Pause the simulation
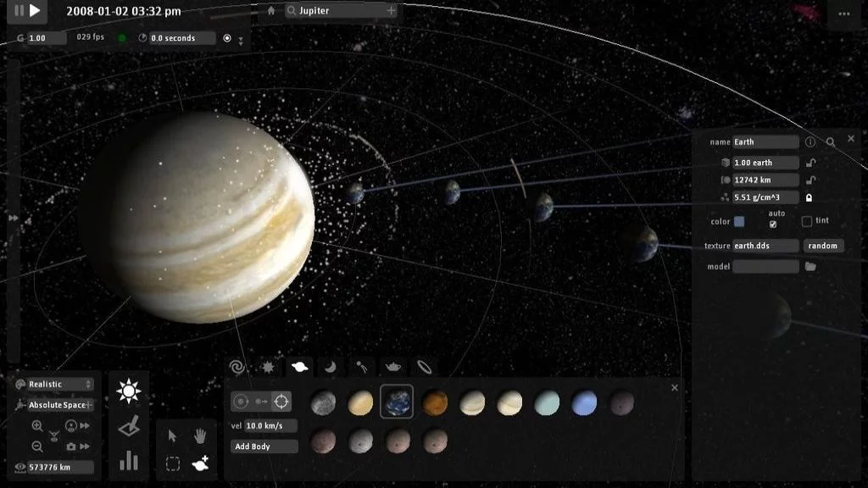 point(19,10)
